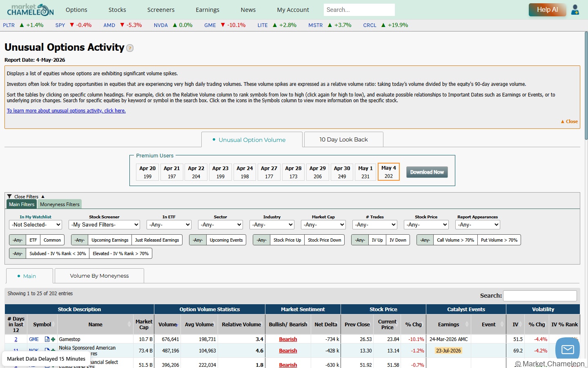Open the Options menu
The width and height of the screenshot is (588, 368).
pos(76,10)
